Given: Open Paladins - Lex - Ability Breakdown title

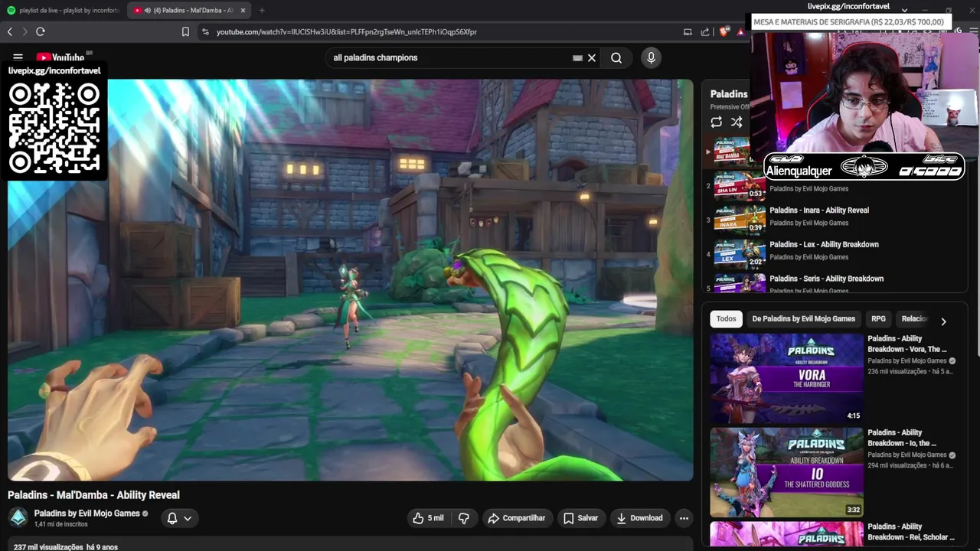Looking at the screenshot, I should coord(824,245).
